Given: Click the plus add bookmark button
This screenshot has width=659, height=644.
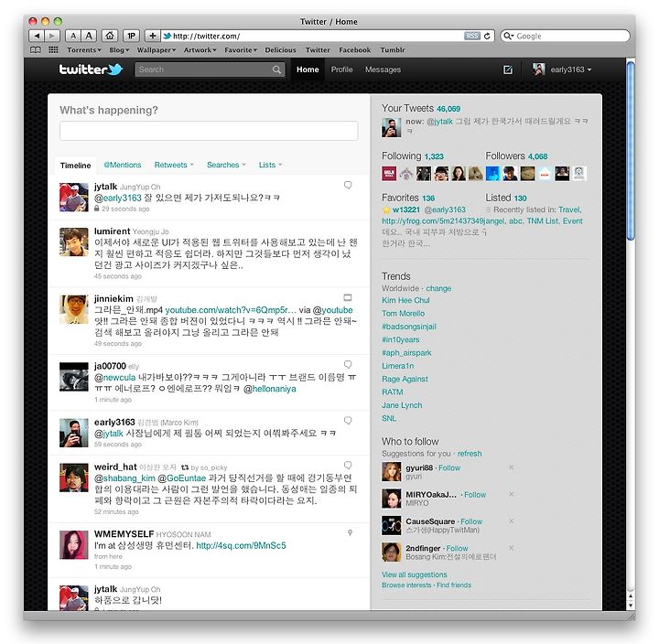Looking at the screenshot, I should [x=153, y=36].
